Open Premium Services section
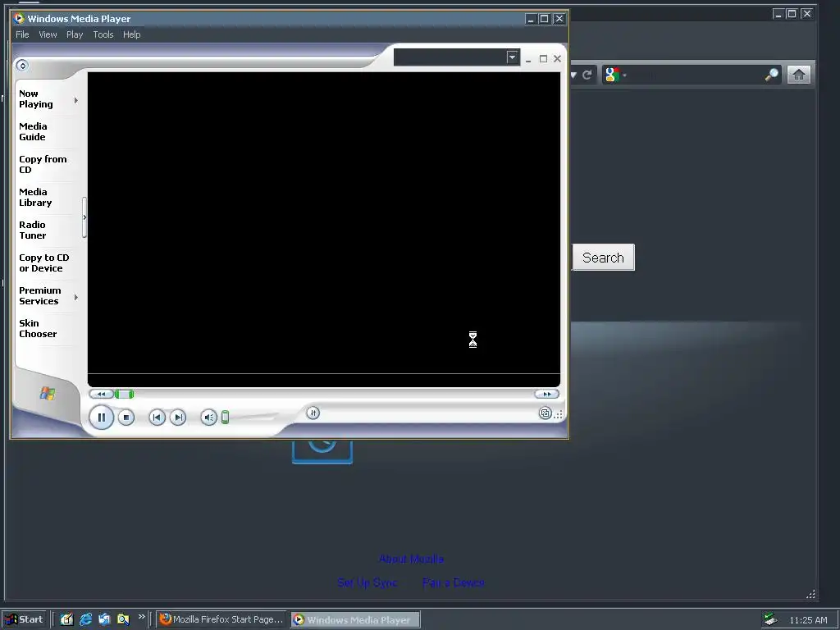 point(40,295)
